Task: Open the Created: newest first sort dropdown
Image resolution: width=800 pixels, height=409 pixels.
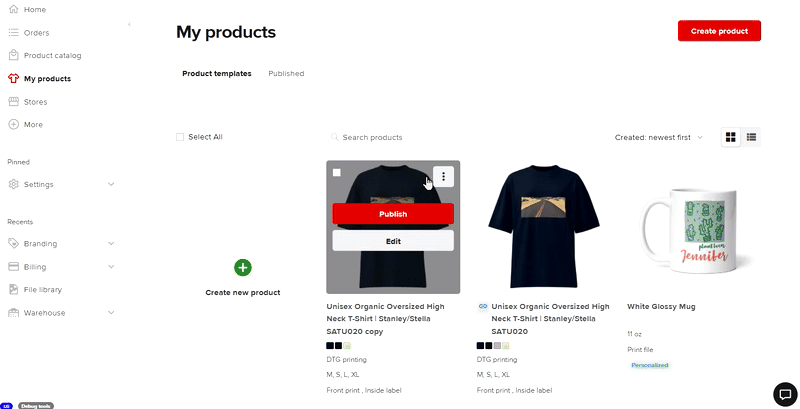Action: click(658, 137)
